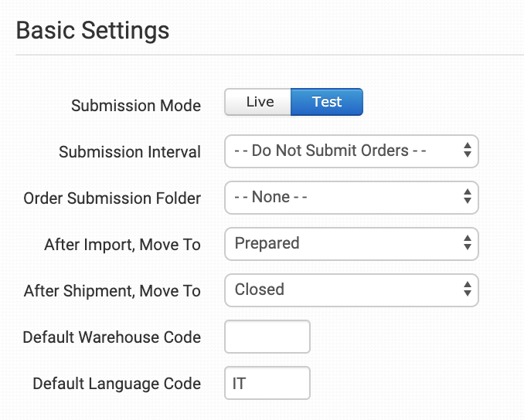
Task: Click the arrows icon on the Prepared selector
Action: (467, 244)
